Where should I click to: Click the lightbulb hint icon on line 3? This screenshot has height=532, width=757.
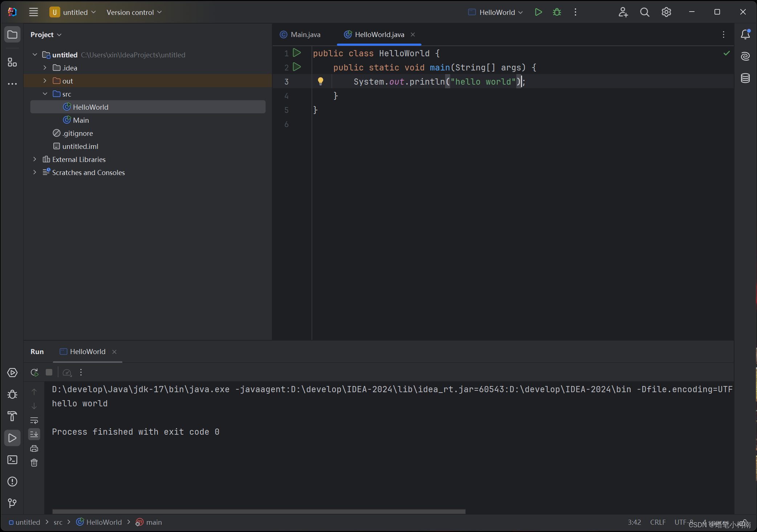[x=321, y=81]
